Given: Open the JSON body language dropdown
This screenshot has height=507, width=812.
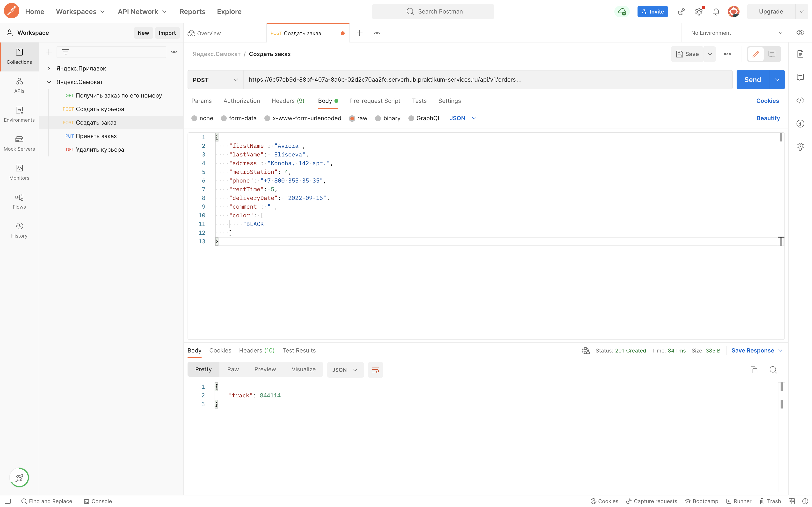Looking at the screenshot, I should tap(463, 118).
